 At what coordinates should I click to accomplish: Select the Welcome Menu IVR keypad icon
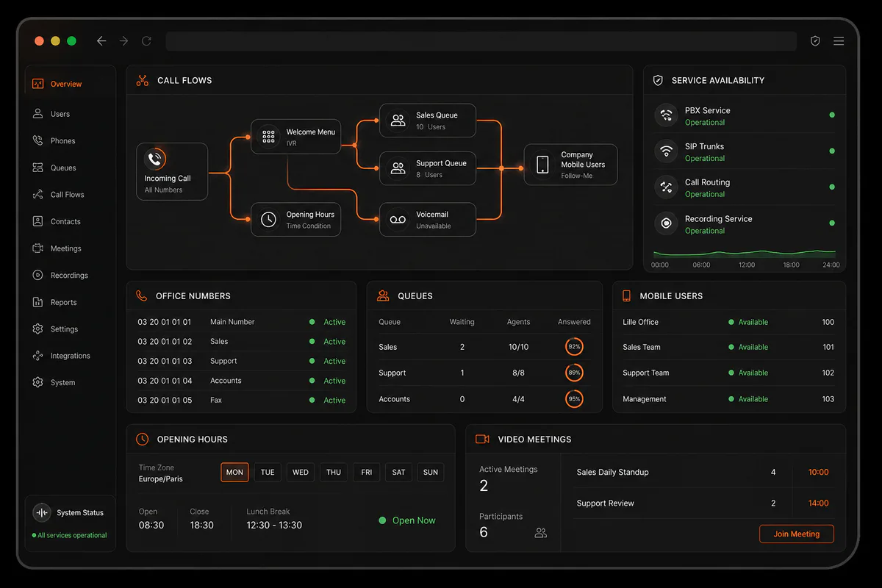[x=268, y=137]
